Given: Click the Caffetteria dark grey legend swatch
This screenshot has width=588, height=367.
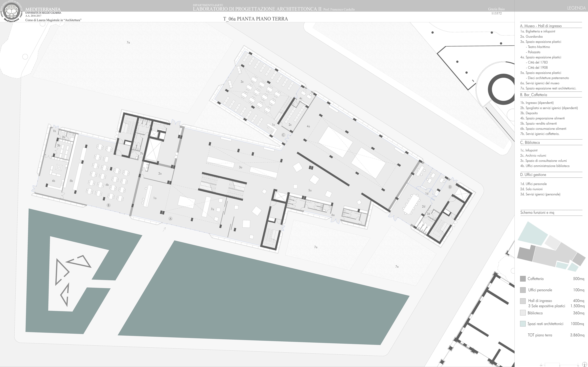Looking at the screenshot, I should pos(523,279).
